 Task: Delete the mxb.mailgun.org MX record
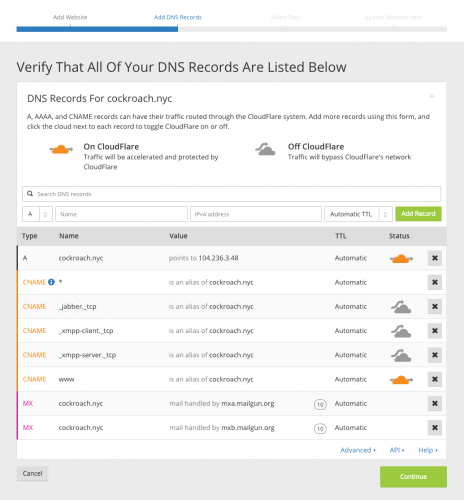(x=435, y=428)
